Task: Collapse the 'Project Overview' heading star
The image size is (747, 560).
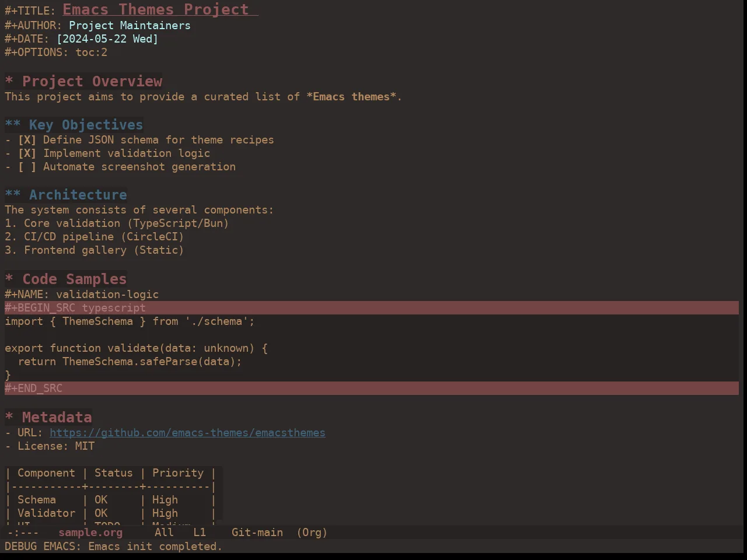Action: coord(9,82)
